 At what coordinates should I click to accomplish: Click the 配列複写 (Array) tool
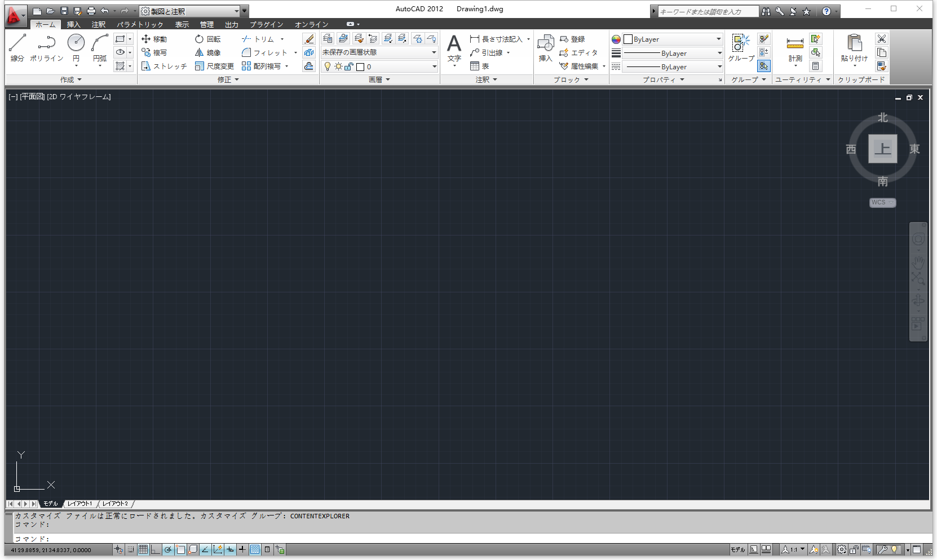261,66
